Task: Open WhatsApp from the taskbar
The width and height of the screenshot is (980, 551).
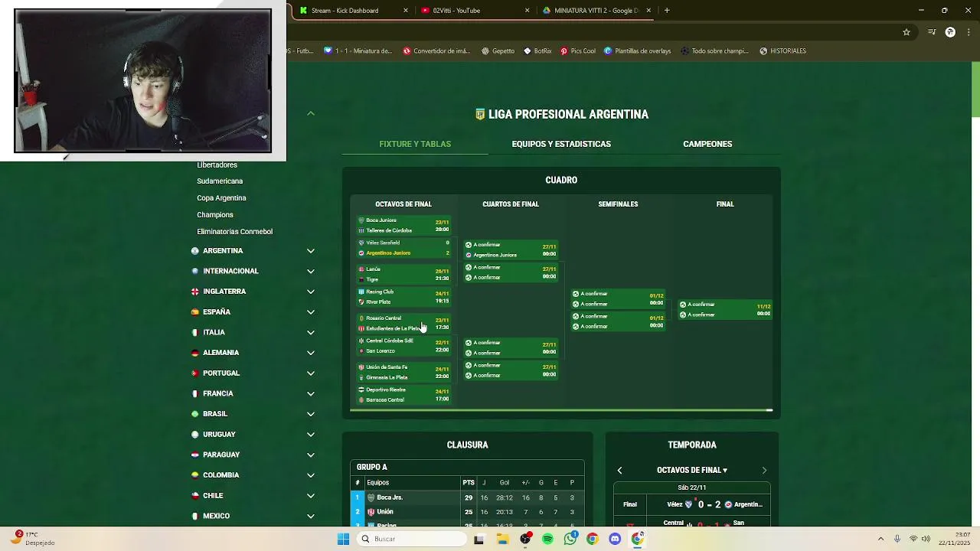Action: pyautogui.click(x=570, y=539)
